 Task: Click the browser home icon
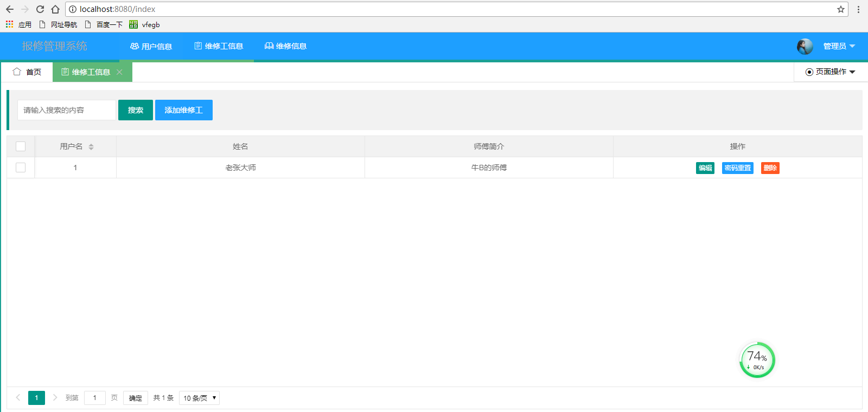click(55, 9)
